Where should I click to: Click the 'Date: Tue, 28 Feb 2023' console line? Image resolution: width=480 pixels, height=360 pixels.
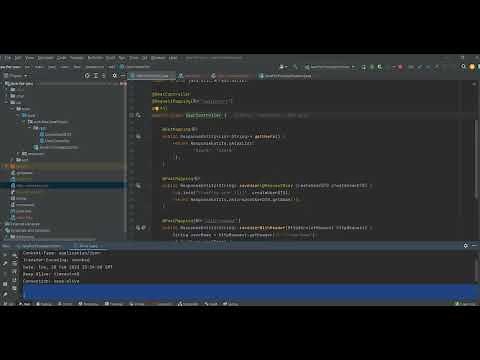tap(68, 267)
